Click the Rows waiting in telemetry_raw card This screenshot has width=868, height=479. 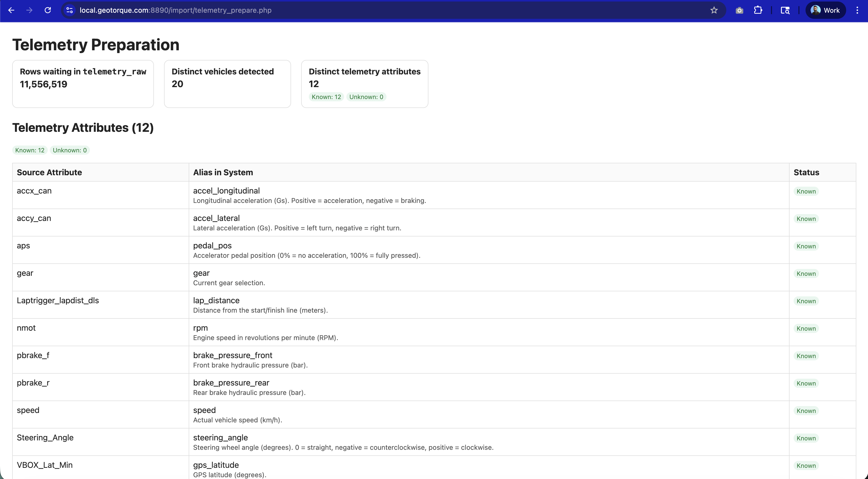83,84
